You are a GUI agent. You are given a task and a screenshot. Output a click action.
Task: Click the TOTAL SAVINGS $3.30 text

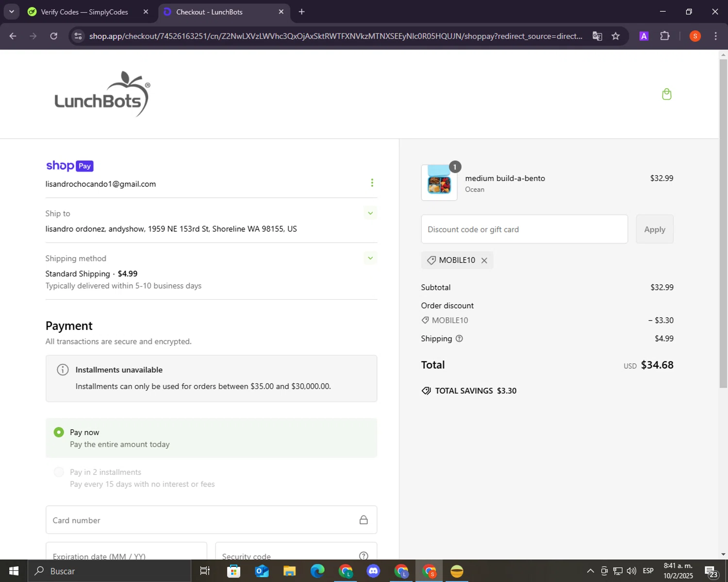coord(476,391)
